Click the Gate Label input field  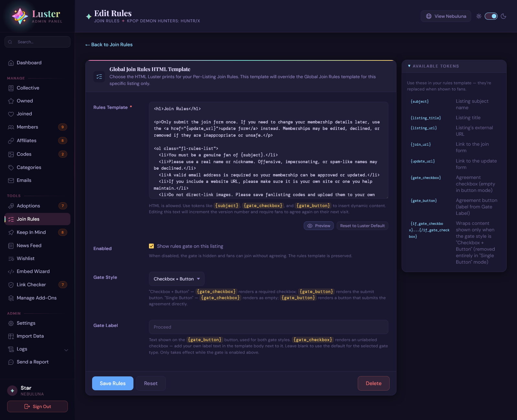[x=269, y=327]
